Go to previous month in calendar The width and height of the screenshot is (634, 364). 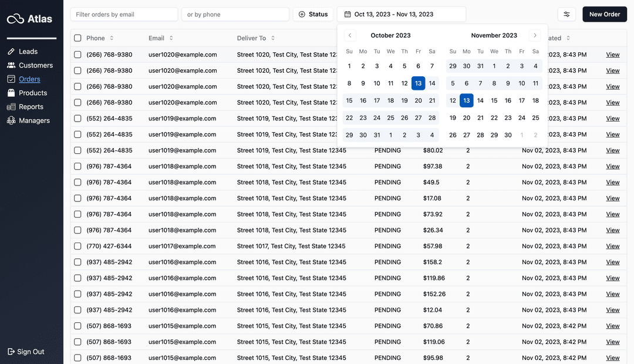[x=350, y=35]
